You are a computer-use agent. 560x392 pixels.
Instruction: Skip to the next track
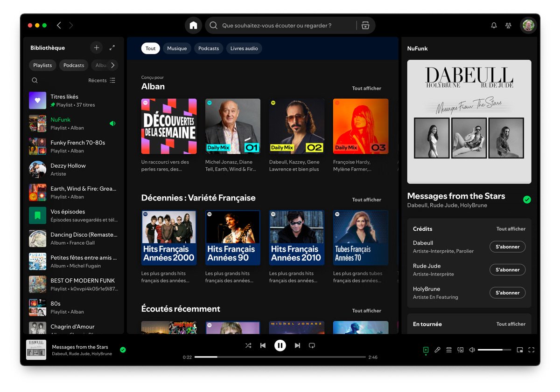pyautogui.click(x=297, y=345)
